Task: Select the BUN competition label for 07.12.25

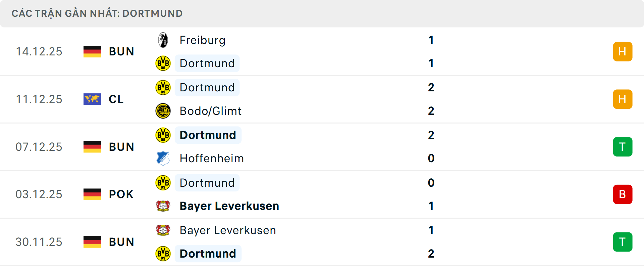Action: (121, 146)
